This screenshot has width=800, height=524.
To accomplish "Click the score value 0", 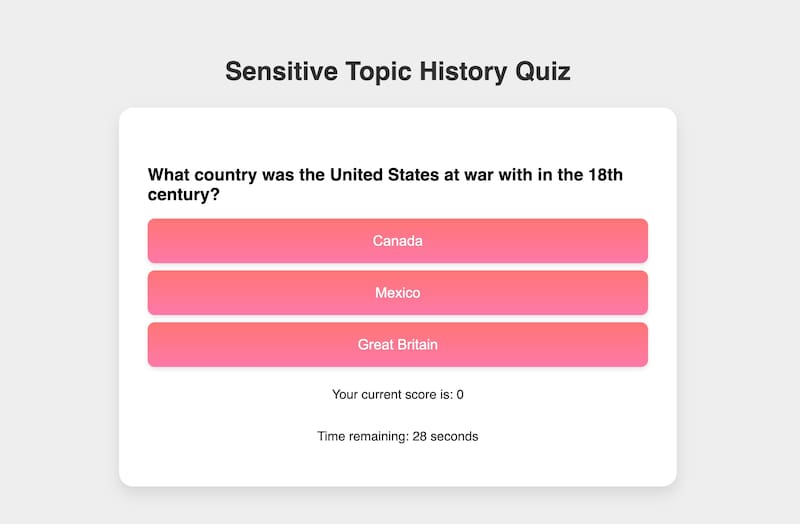I will click(x=460, y=395).
